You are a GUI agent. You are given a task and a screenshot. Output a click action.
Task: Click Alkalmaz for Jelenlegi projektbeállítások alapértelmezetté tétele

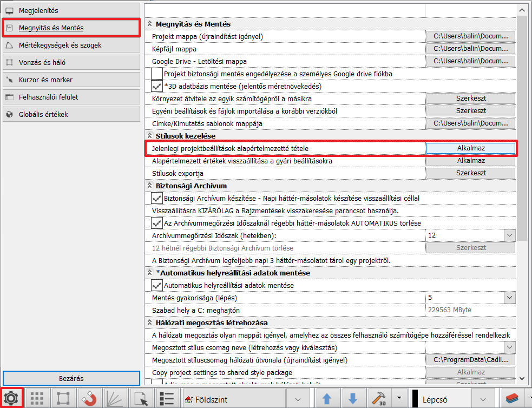(x=470, y=148)
